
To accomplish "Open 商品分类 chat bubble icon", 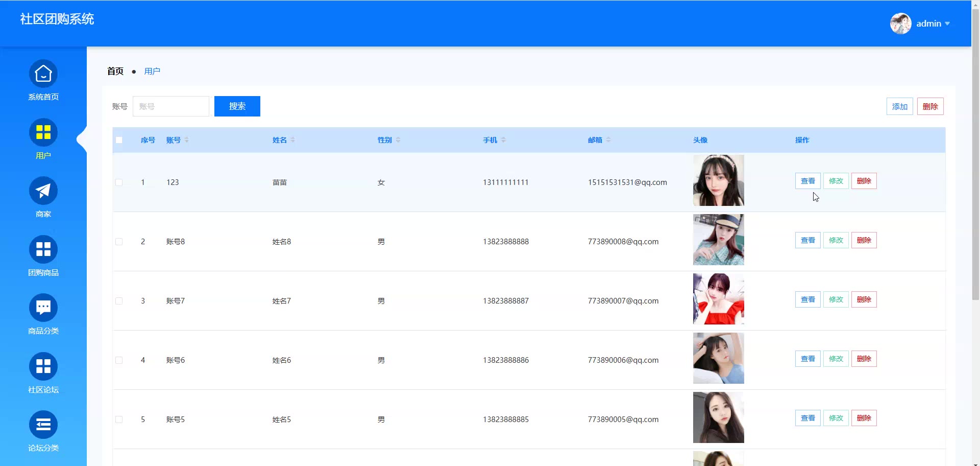I will pos(43,308).
